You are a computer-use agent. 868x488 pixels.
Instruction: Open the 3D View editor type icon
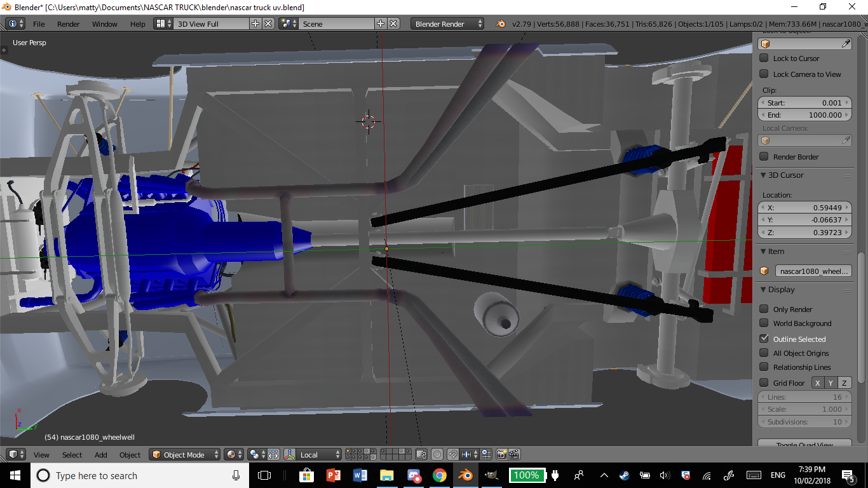[x=15, y=454]
